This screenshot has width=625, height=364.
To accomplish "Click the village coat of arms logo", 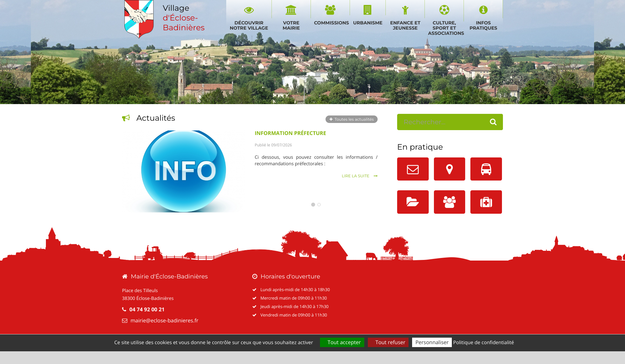I will click(x=139, y=19).
